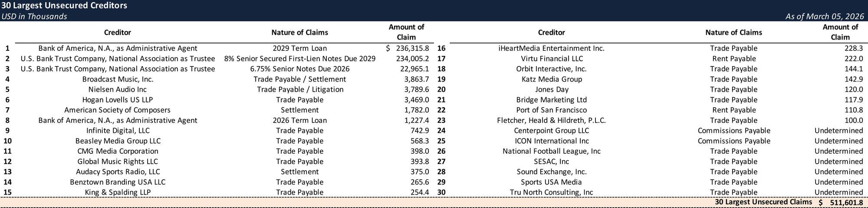Click 'King & Spalding LLP' cell
This screenshot has height=208, width=868.
click(118, 192)
